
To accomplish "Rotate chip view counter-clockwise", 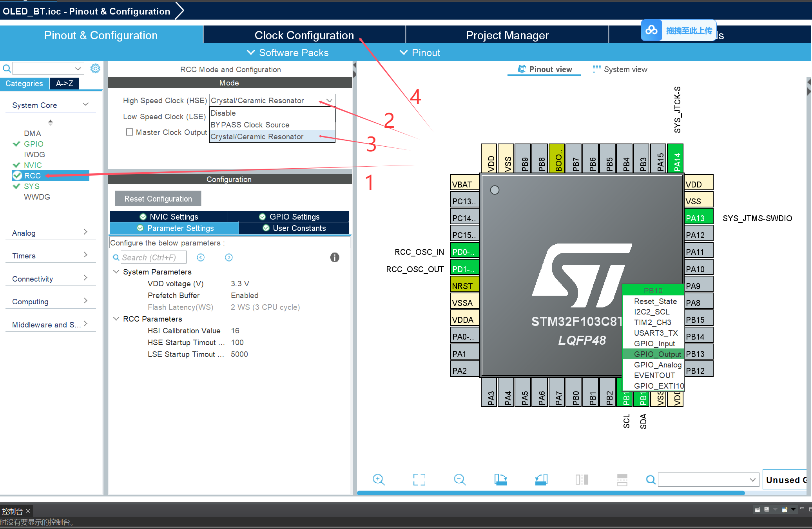I will click(541, 479).
